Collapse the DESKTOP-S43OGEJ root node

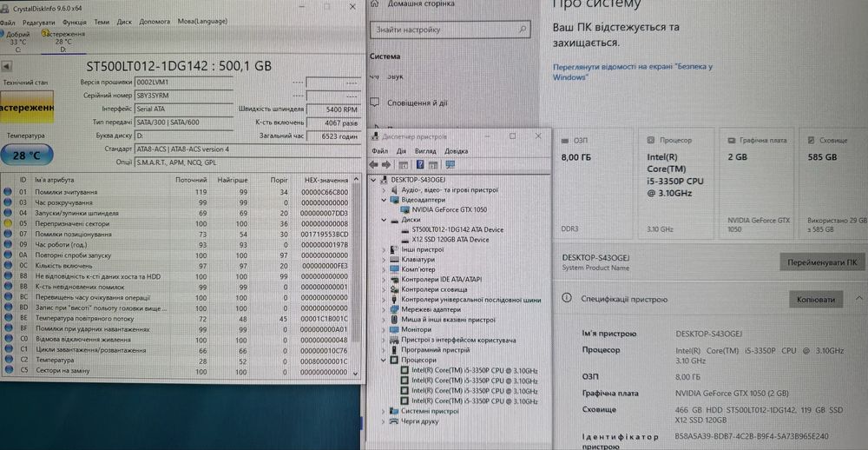coord(373,180)
